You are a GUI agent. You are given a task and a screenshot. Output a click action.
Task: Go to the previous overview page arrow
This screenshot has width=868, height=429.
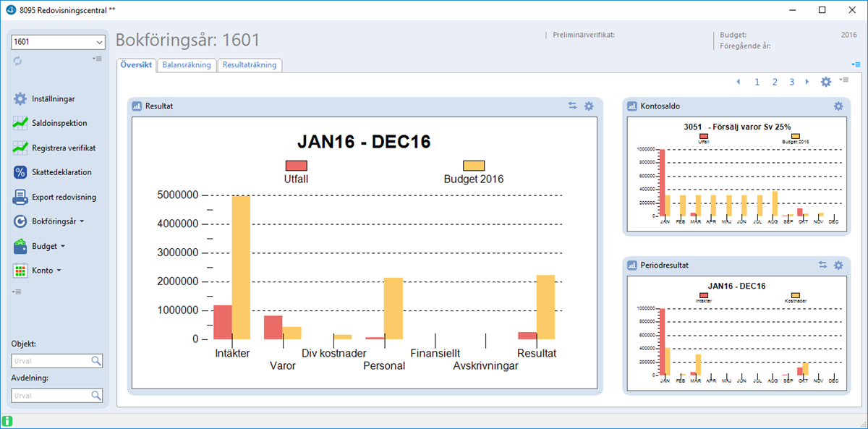(x=739, y=82)
